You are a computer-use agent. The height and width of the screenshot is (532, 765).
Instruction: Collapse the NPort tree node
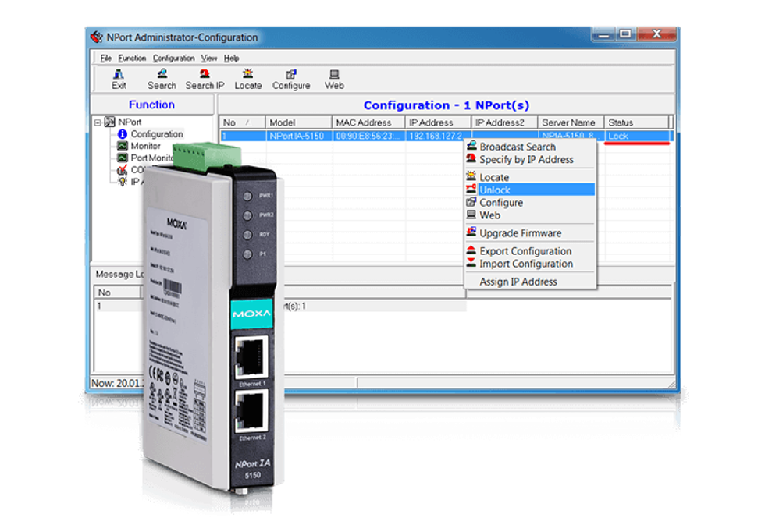click(98, 122)
